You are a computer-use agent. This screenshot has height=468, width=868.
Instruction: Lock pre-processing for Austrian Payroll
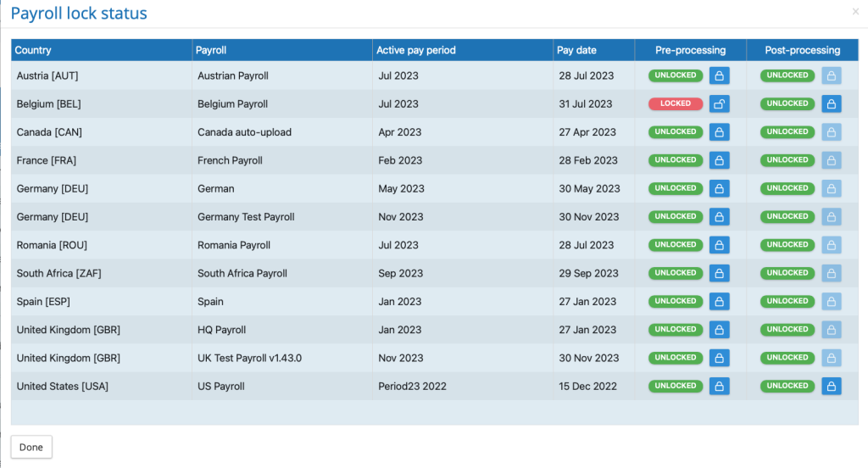pos(719,75)
